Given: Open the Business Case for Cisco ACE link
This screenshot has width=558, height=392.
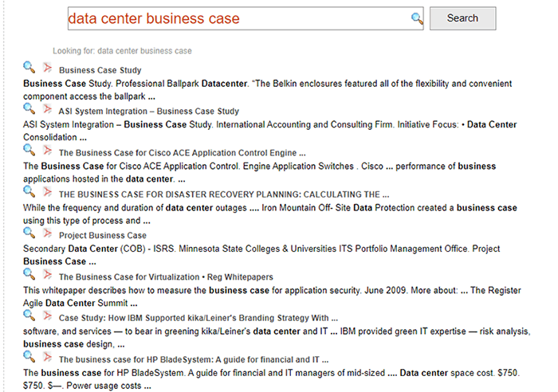Looking at the screenshot, I should click(182, 153).
